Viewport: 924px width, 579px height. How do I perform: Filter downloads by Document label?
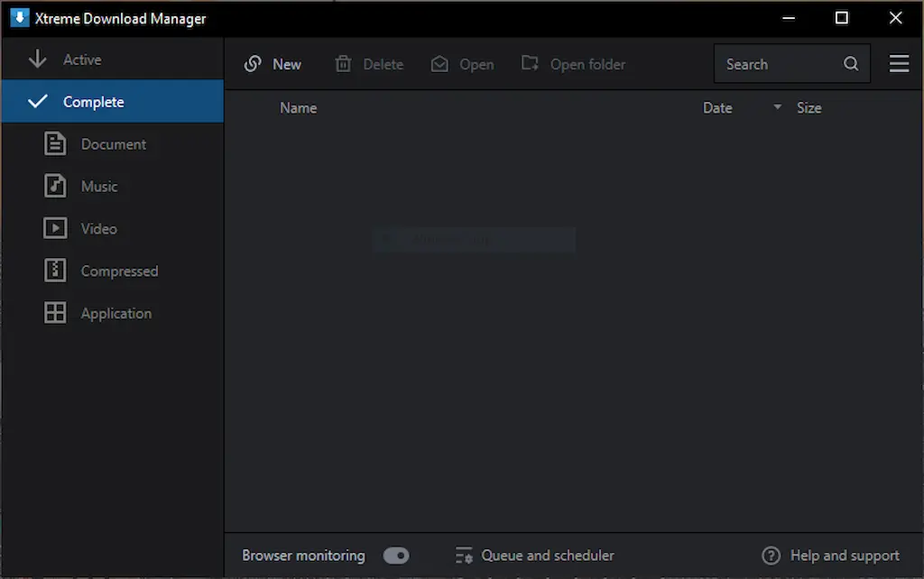point(113,144)
